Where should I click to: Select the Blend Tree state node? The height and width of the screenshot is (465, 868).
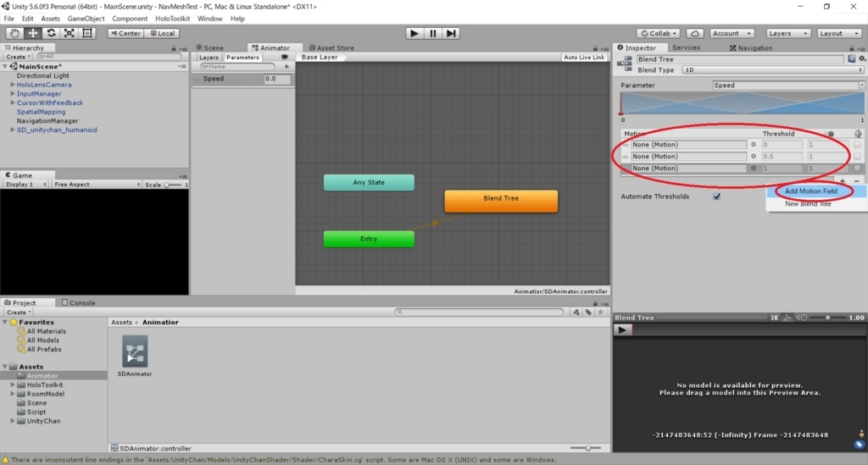tap(501, 201)
